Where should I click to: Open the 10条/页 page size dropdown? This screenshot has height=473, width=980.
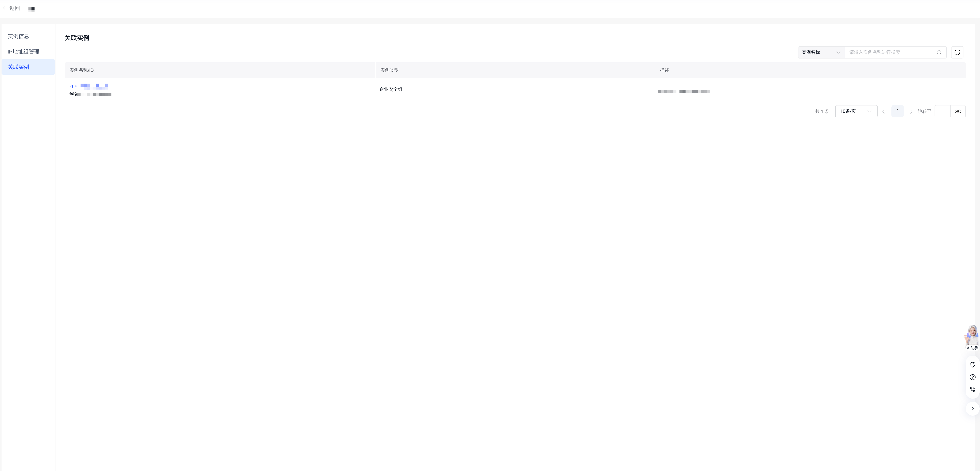856,111
